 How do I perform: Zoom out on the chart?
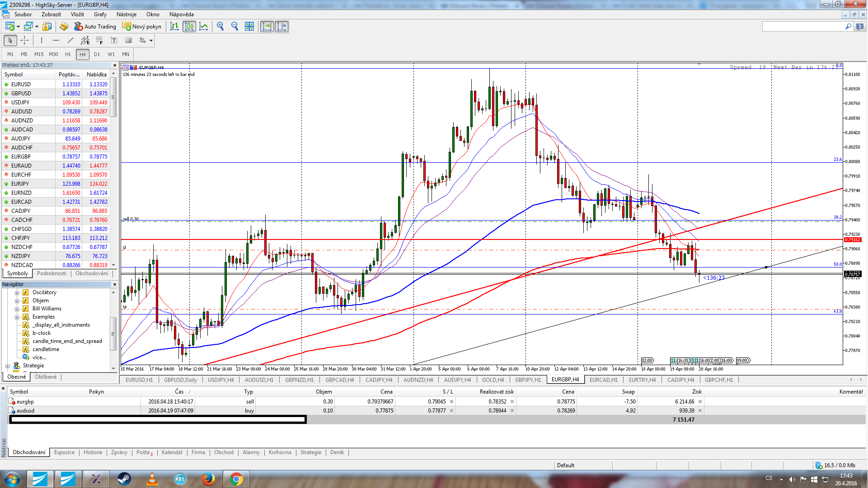235,27
